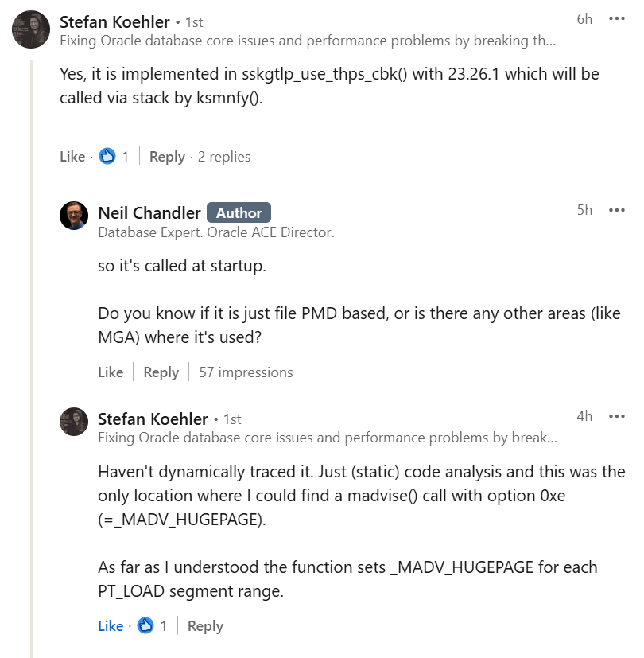Reply to the last comment by Stefan

pyautogui.click(x=205, y=626)
